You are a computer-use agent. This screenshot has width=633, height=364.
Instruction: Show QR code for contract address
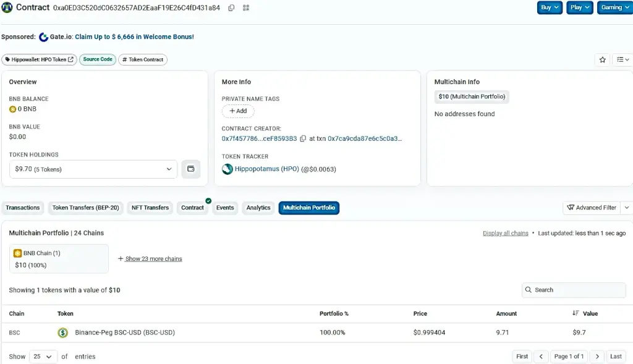pyautogui.click(x=246, y=7)
